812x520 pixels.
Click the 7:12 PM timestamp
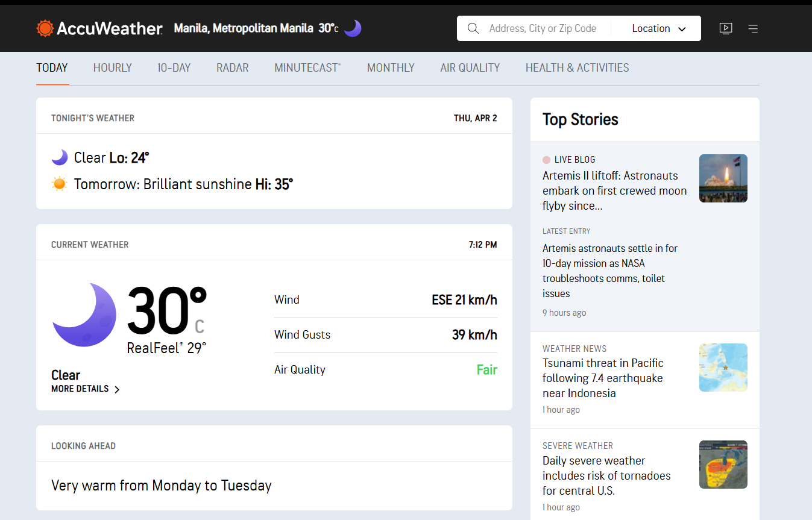point(483,245)
